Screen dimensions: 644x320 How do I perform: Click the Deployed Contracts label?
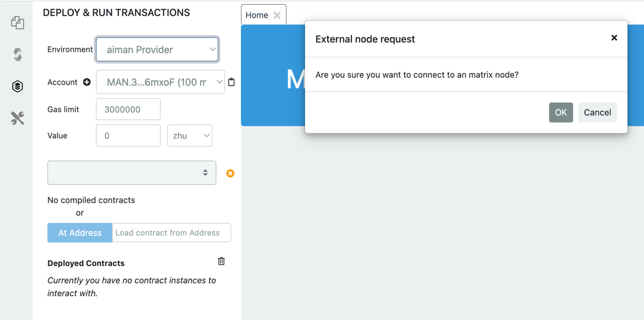(86, 263)
